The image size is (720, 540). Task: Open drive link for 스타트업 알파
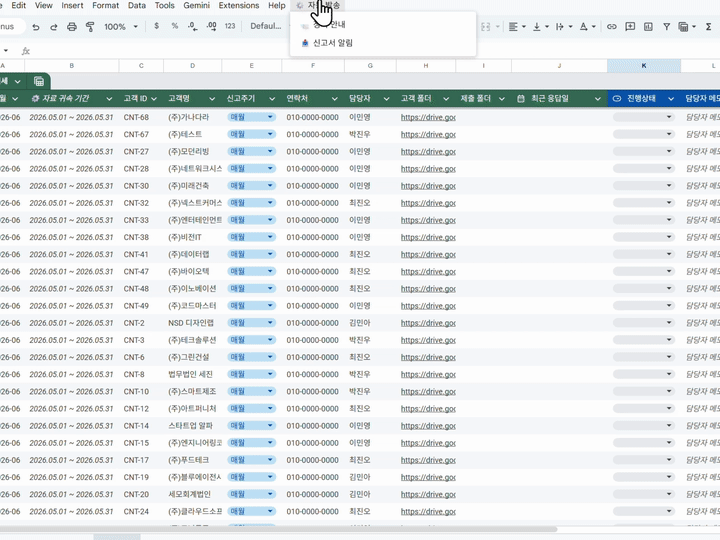[428, 426]
